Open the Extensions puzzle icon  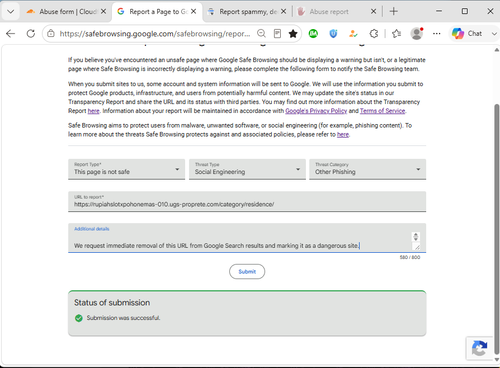(374, 33)
